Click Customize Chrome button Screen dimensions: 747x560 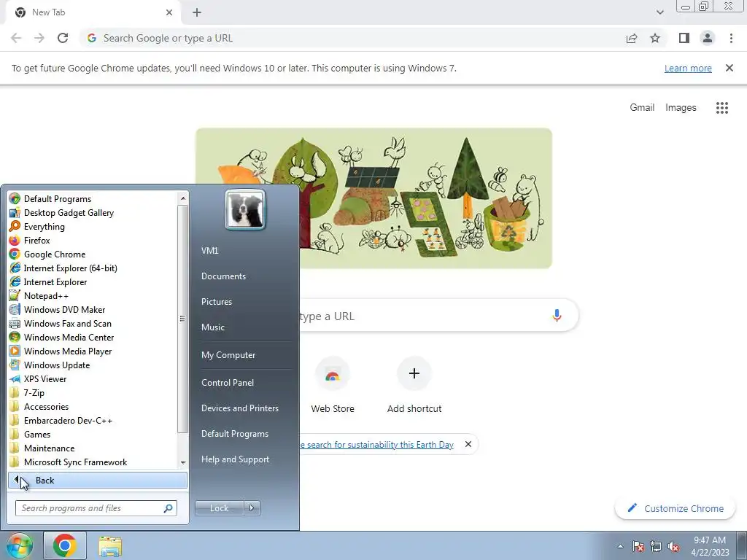pyautogui.click(x=676, y=508)
